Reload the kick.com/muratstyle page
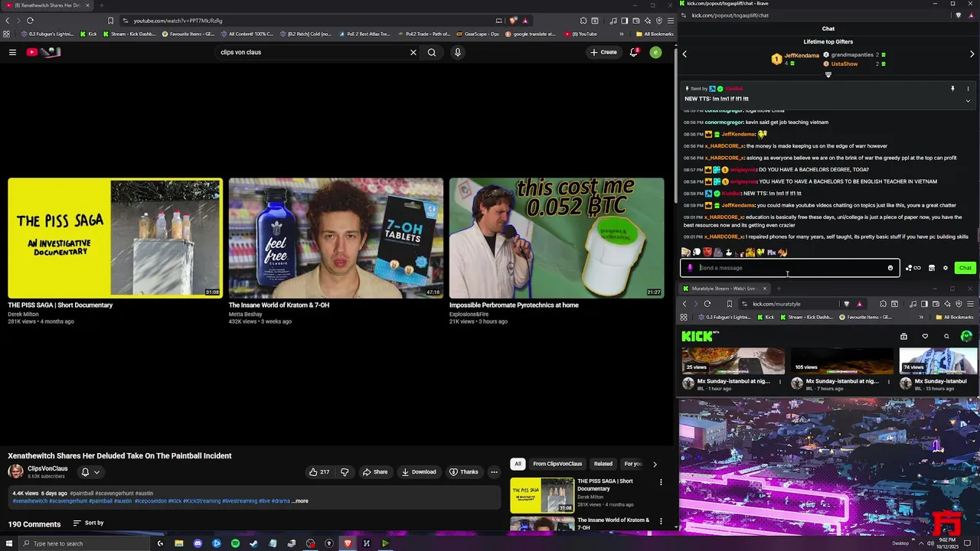The height and width of the screenshot is (551, 980). [x=707, y=304]
